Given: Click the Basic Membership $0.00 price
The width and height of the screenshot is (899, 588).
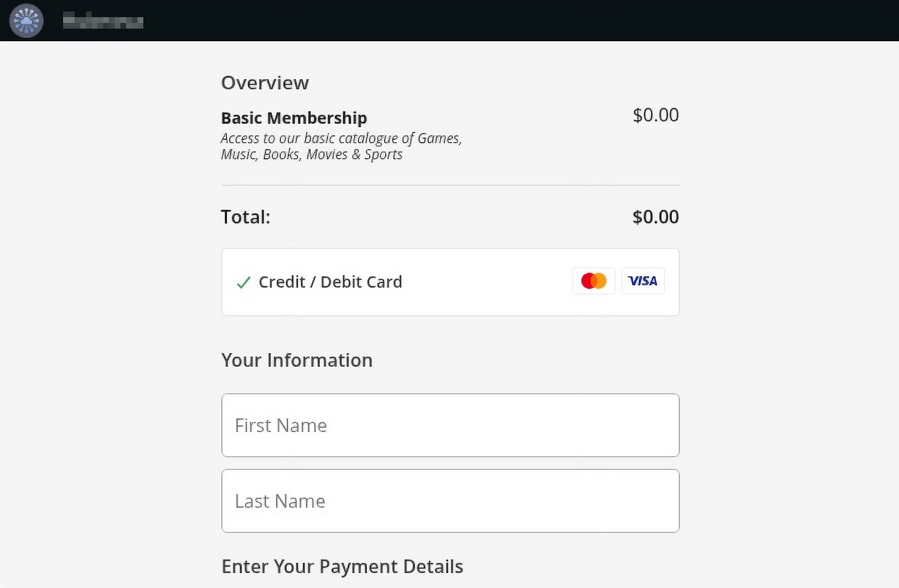Looking at the screenshot, I should click(655, 115).
